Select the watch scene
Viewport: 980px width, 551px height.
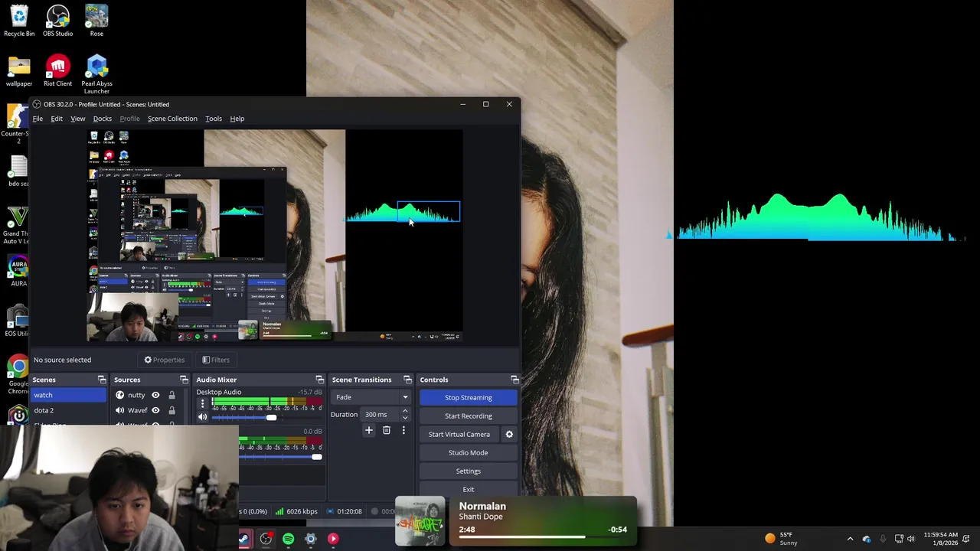(x=69, y=395)
